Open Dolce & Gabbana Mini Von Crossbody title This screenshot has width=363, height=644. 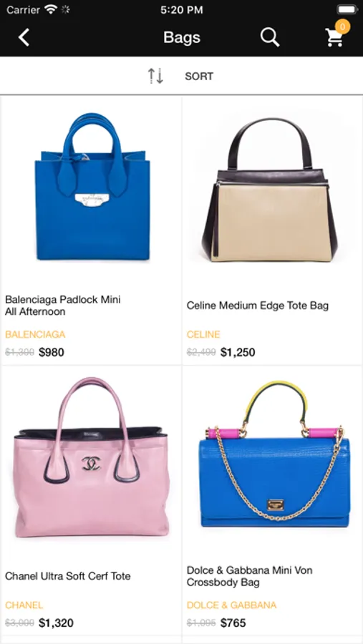click(x=250, y=576)
